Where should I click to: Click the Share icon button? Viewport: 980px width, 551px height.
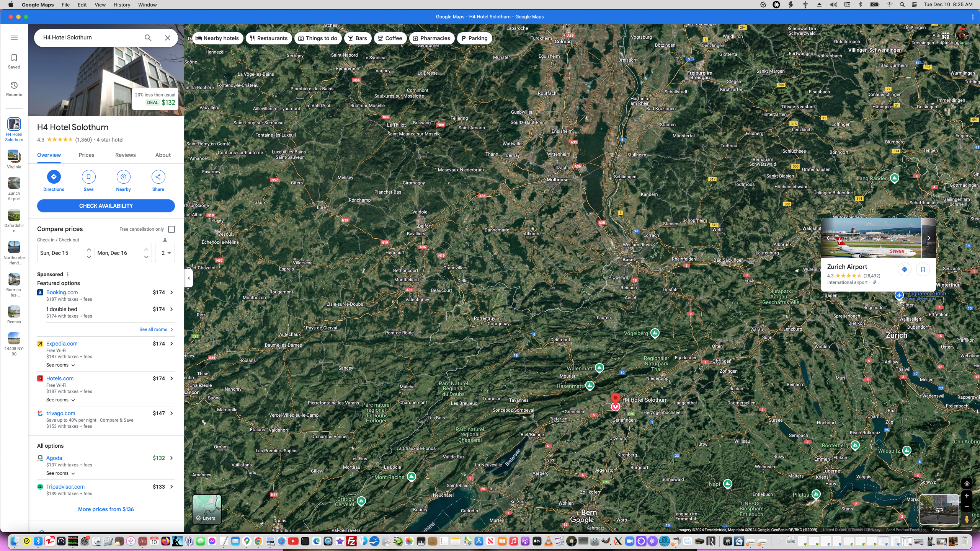(158, 177)
